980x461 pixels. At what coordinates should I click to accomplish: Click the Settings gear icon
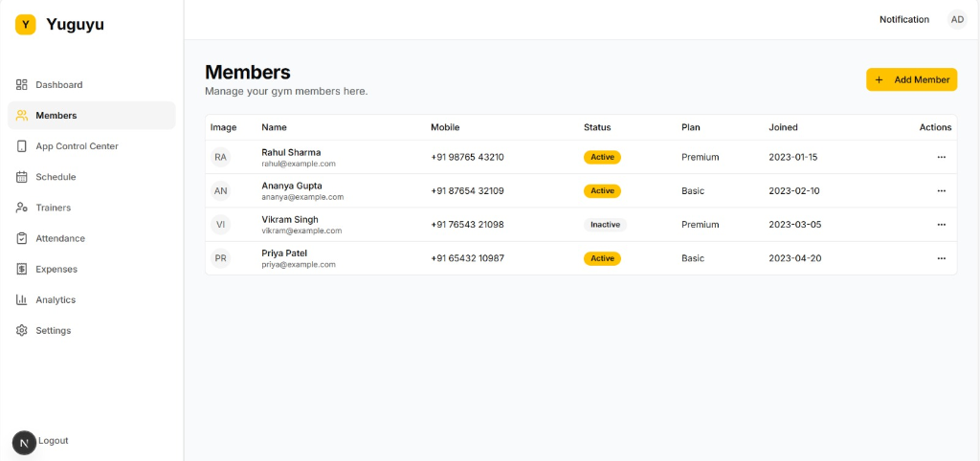pos(22,330)
